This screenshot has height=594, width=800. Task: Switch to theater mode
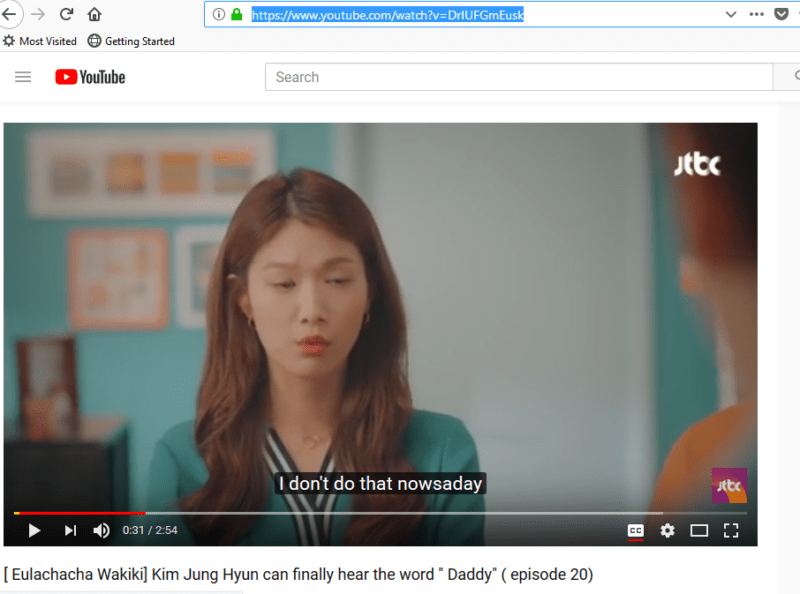click(699, 531)
